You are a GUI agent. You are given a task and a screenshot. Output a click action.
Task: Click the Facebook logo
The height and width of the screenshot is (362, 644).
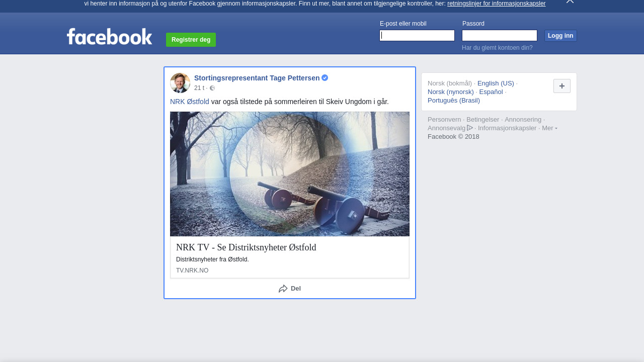tap(109, 37)
